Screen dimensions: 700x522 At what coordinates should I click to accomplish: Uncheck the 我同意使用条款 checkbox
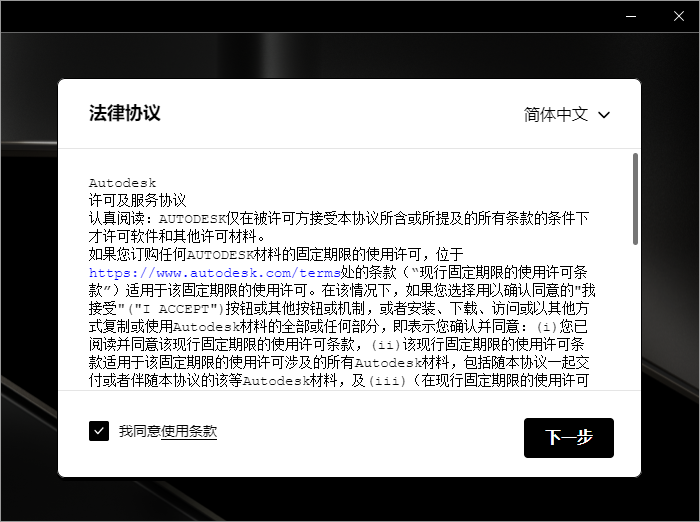coord(99,431)
